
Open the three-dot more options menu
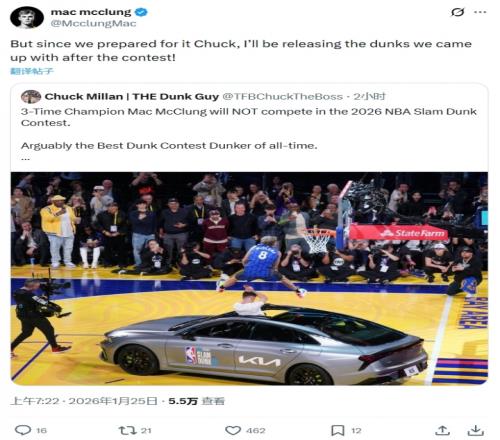pos(480,12)
